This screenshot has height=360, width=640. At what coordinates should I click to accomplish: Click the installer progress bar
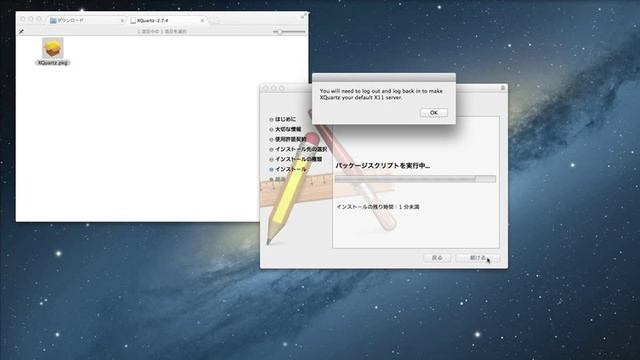pos(416,179)
